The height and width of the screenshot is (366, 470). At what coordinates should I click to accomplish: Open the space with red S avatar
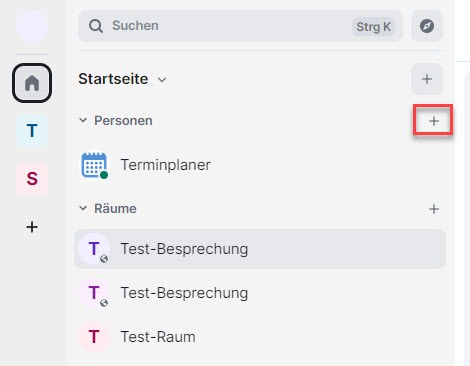pos(32,179)
